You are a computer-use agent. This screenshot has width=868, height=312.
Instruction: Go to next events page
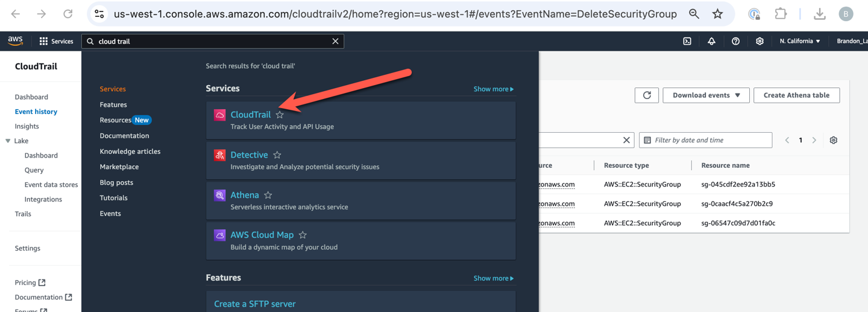(814, 140)
